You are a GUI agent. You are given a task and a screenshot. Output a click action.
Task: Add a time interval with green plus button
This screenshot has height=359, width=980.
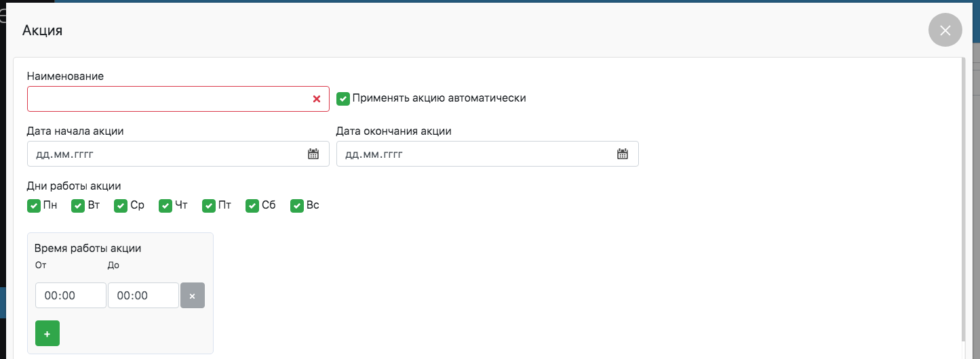point(47,333)
